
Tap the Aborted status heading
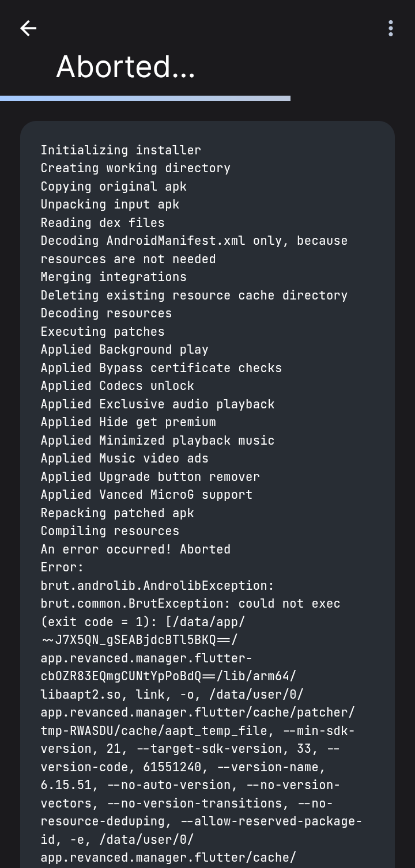[125, 67]
